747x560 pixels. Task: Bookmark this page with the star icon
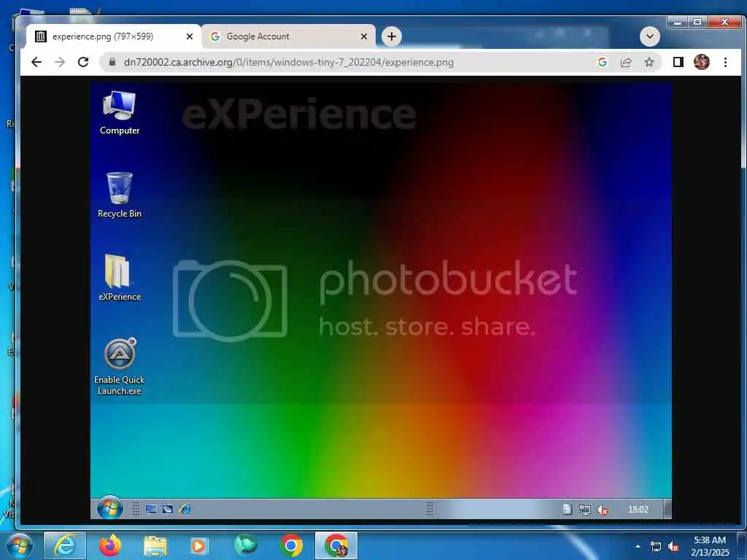(649, 62)
